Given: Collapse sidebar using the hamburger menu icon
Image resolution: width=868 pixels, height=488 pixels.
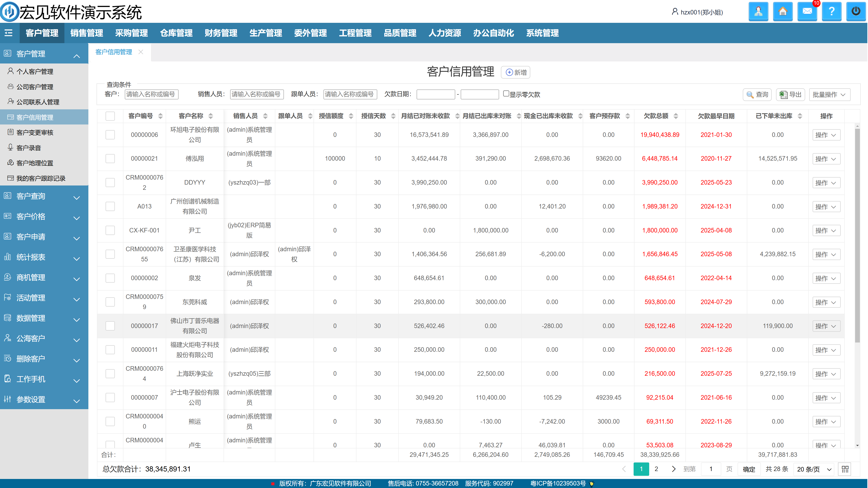Looking at the screenshot, I should coord(9,33).
